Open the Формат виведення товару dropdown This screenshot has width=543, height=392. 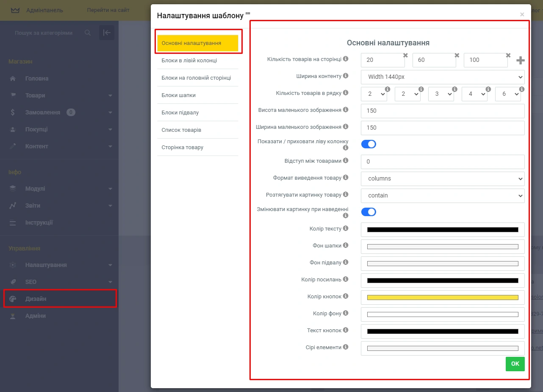click(x=443, y=178)
